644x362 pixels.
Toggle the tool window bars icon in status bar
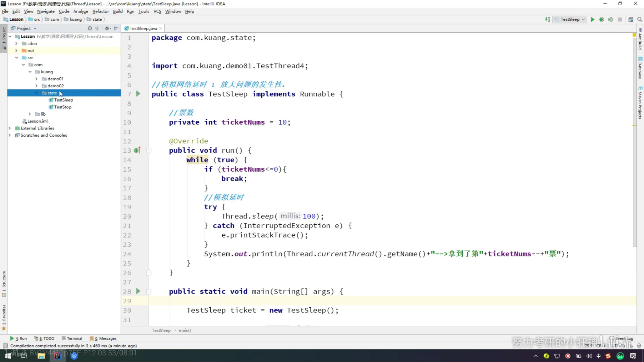(5, 346)
